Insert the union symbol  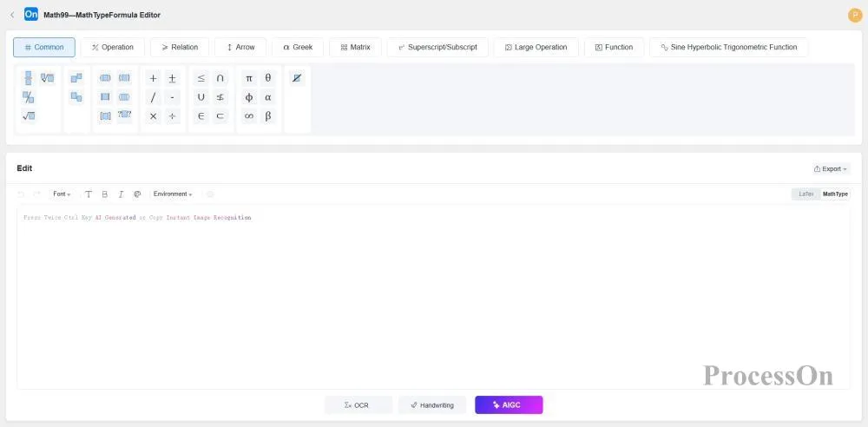coord(201,97)
